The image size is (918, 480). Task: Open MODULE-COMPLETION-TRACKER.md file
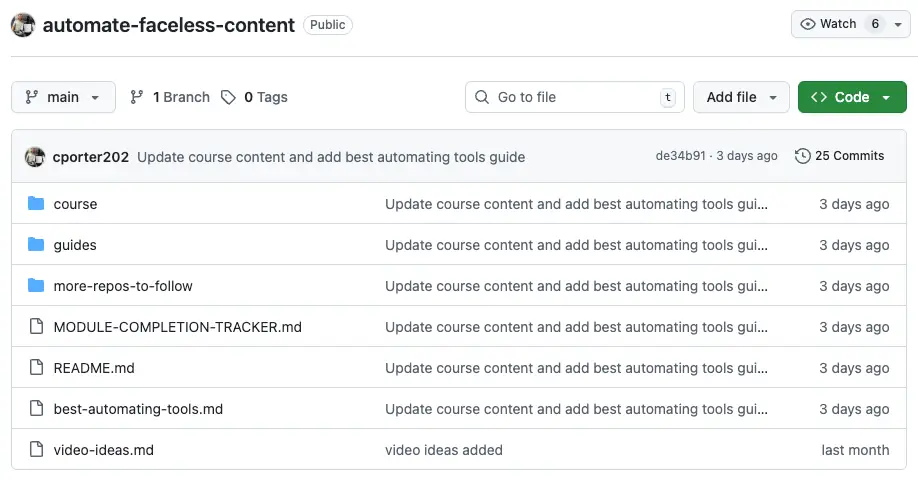click(177, 327)
